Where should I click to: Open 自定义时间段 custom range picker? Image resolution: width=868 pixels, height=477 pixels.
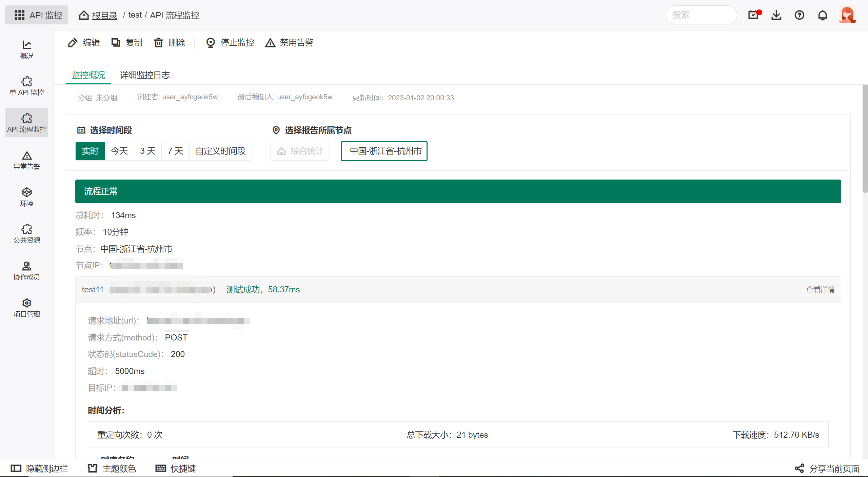(220, 151)
